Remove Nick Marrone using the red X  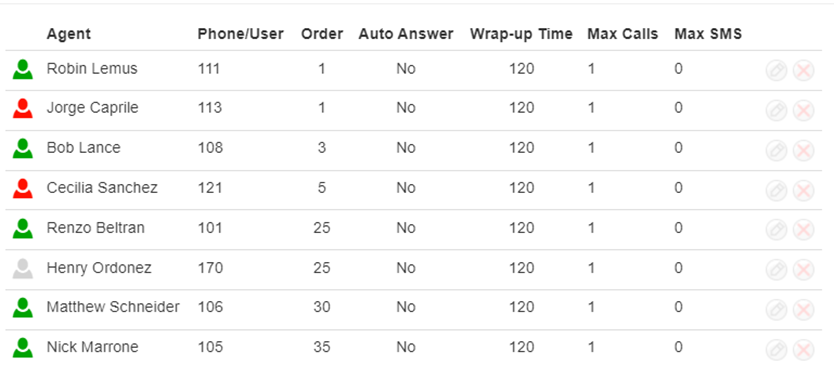tap(803, 350)
